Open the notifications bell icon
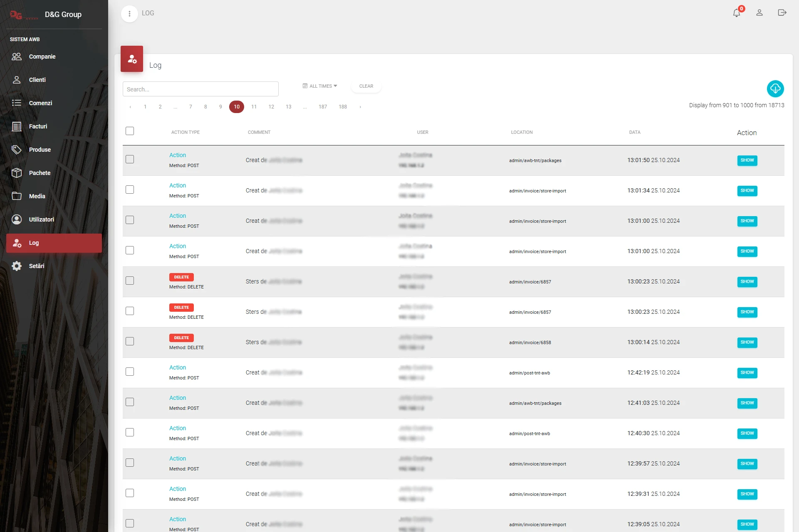The width and height of the screenshot is (799, 532). tap(737, 13)
